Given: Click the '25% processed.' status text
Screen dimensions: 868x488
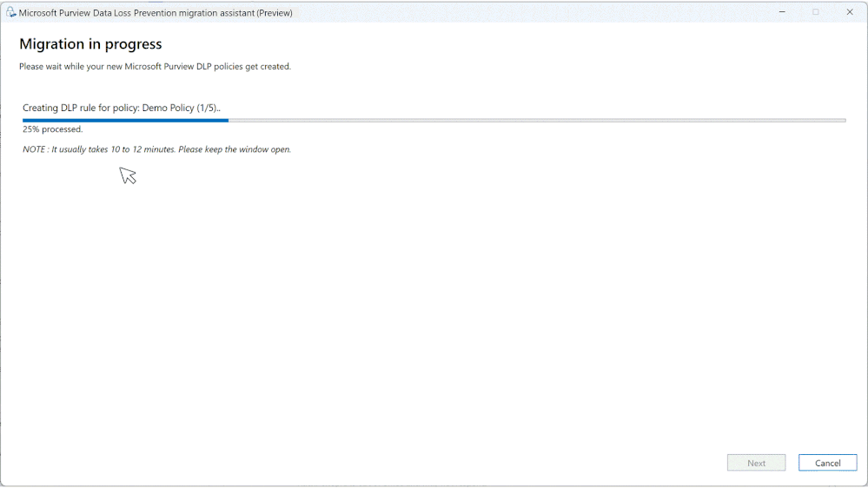Looking at the screenshot, I should pos(53,129).
